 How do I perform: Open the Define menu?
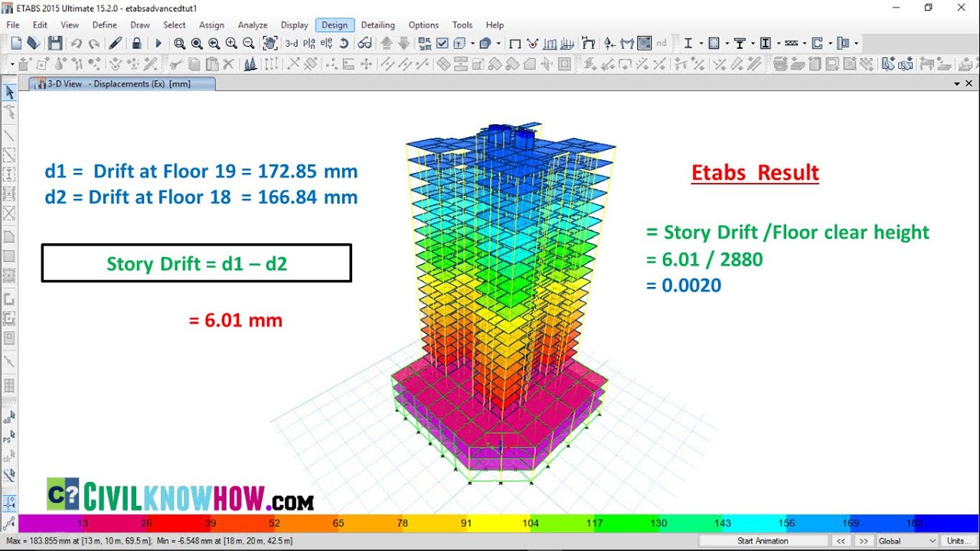point(105,25)
